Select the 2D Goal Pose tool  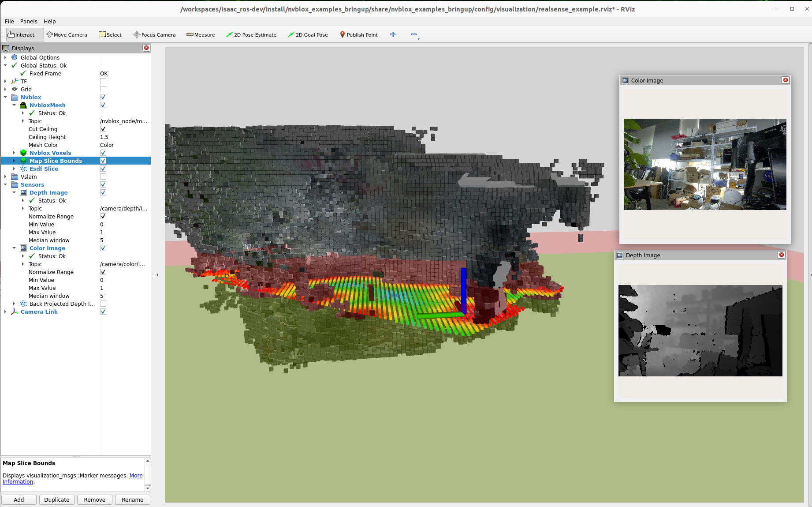click(x=308, y=35)
